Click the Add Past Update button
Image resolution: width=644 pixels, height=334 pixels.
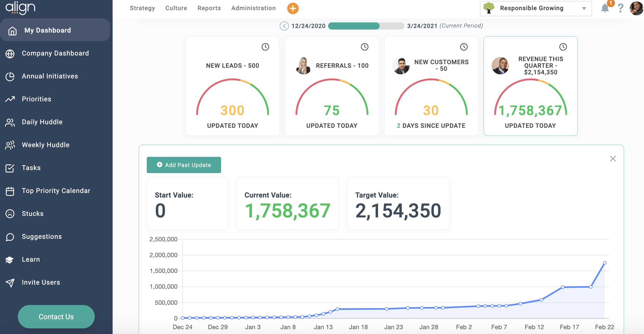point(184,165)
